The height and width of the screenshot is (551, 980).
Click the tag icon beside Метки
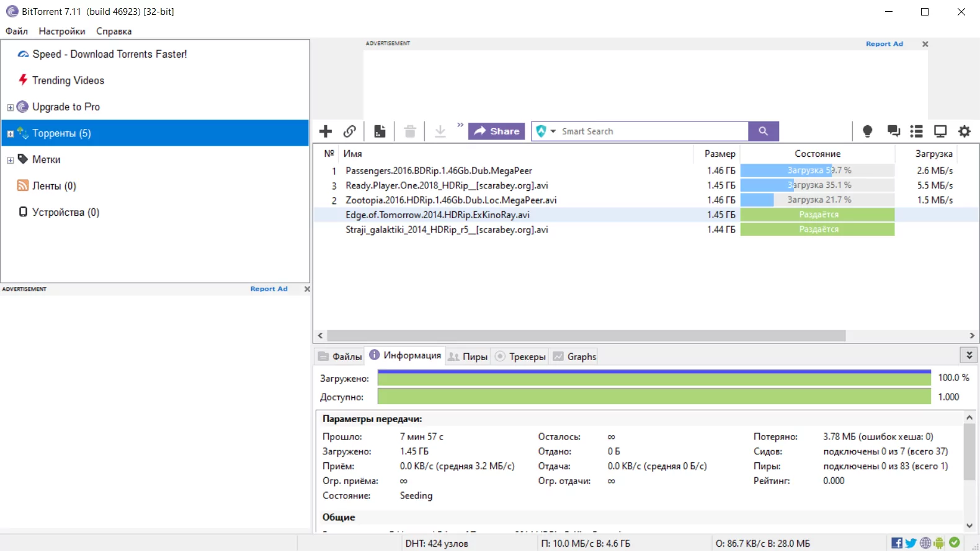23,159
